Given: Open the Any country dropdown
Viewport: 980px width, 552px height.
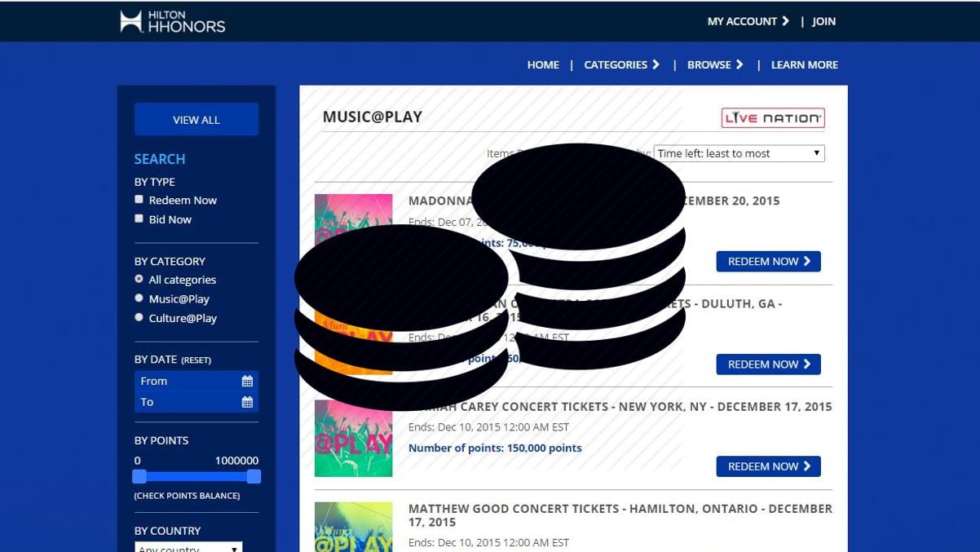Looking at the screenshot, I should pyautogui.click(x=188, y=547).
